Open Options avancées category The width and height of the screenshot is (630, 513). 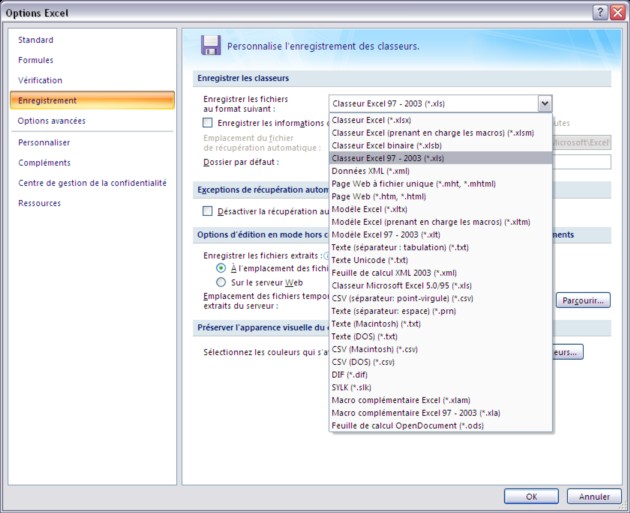pyautogui.click(x=51, y=121)
